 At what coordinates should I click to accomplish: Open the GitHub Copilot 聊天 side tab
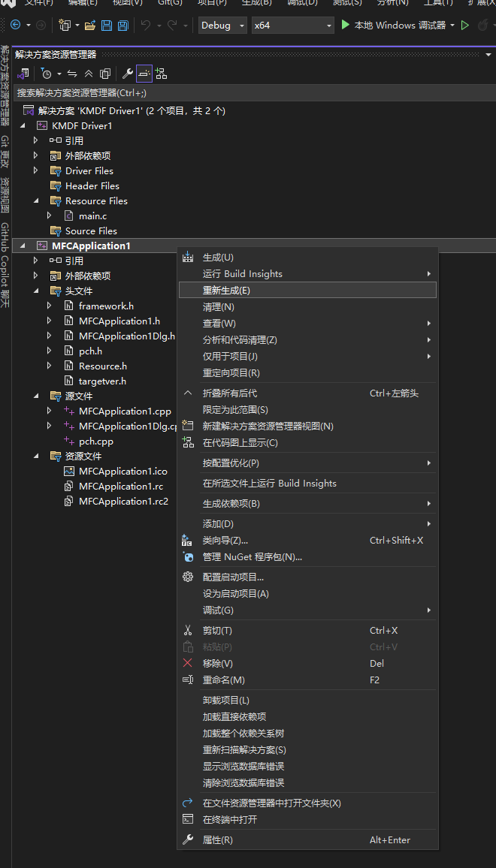click(5, 266)
